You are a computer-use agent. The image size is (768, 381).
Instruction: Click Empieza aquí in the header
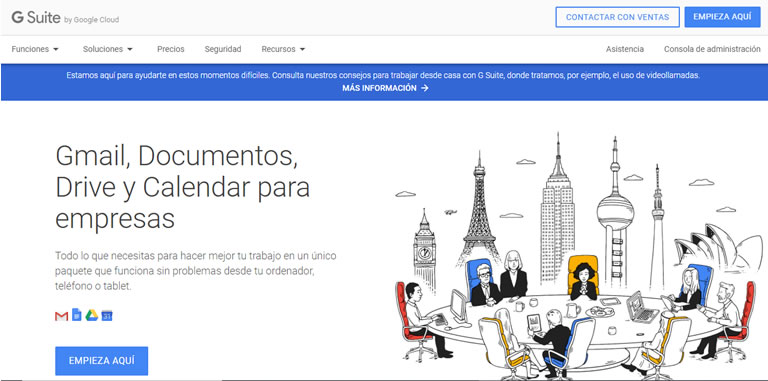(x=722, y=17)
